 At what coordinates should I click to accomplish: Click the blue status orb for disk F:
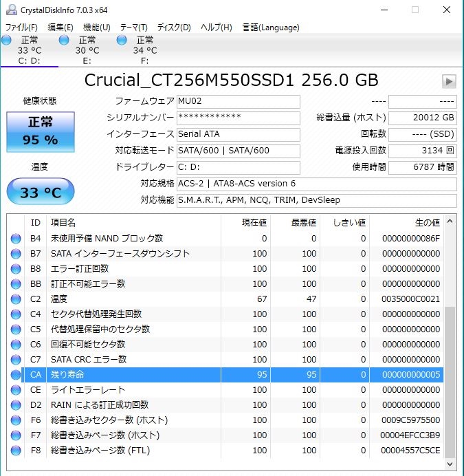(122, 40)
